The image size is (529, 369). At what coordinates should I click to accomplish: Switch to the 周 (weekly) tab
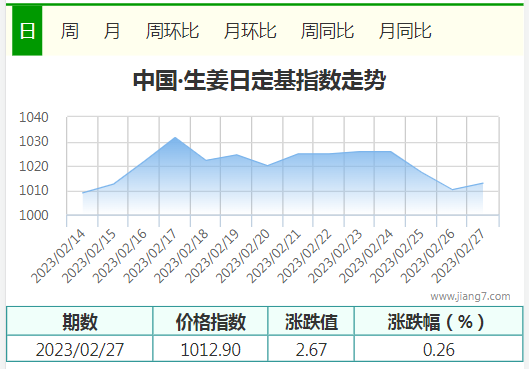click(70, 31)
